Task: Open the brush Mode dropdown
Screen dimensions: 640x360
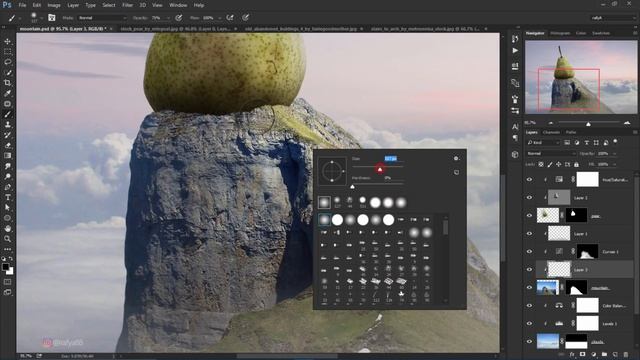Action: click(102, 18)
